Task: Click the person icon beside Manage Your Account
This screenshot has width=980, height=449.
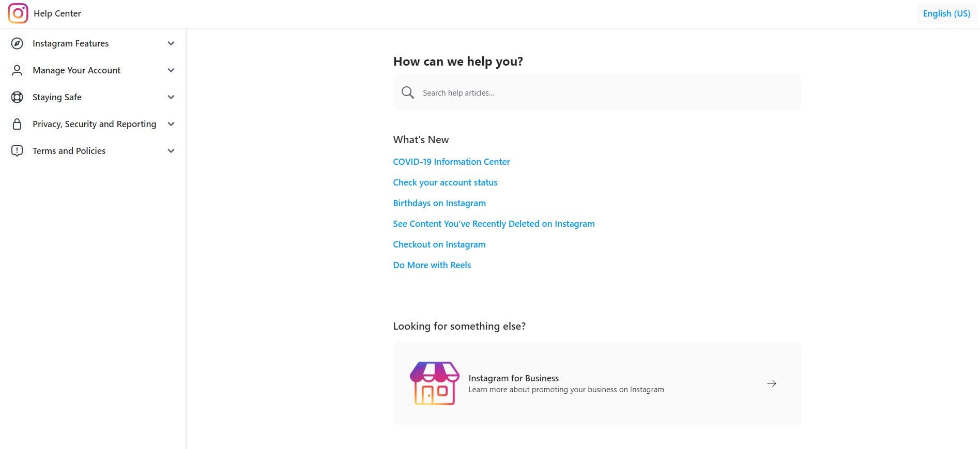Action: [17, 70]
